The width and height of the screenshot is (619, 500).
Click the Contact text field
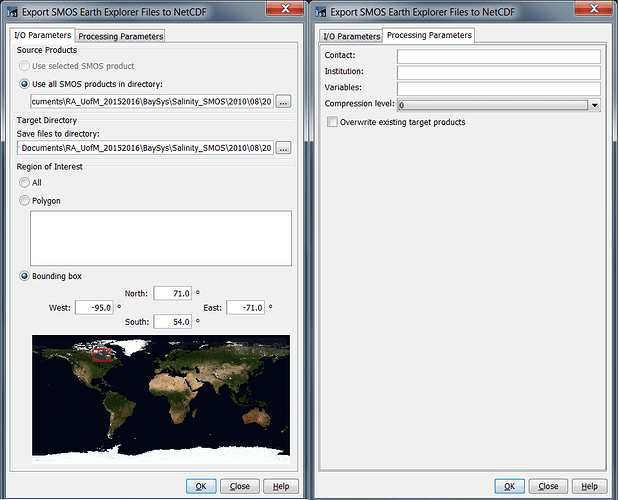(499, 56)
